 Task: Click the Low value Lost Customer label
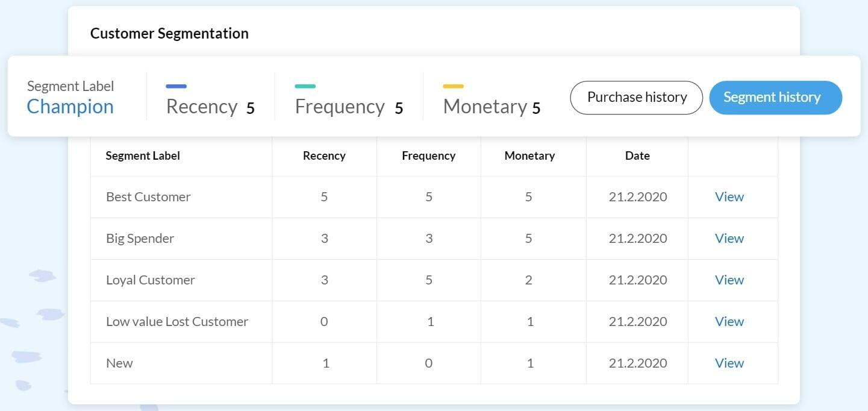tap(177, 322)
